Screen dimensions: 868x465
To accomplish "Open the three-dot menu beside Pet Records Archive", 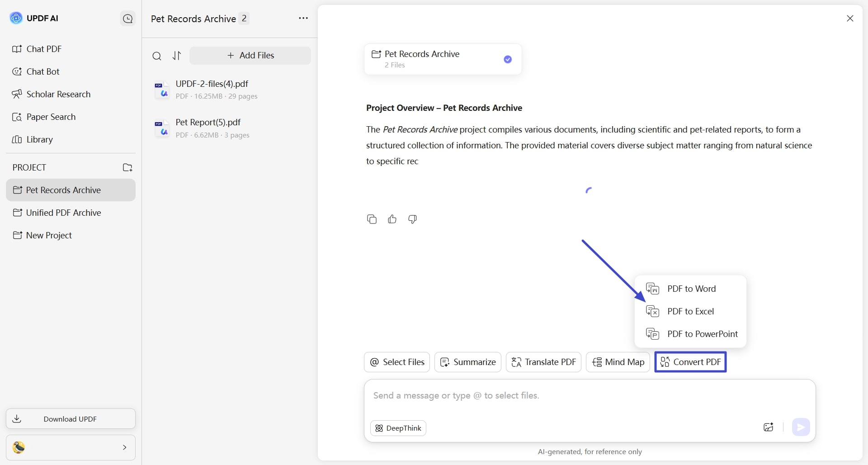I will [303, 18].
